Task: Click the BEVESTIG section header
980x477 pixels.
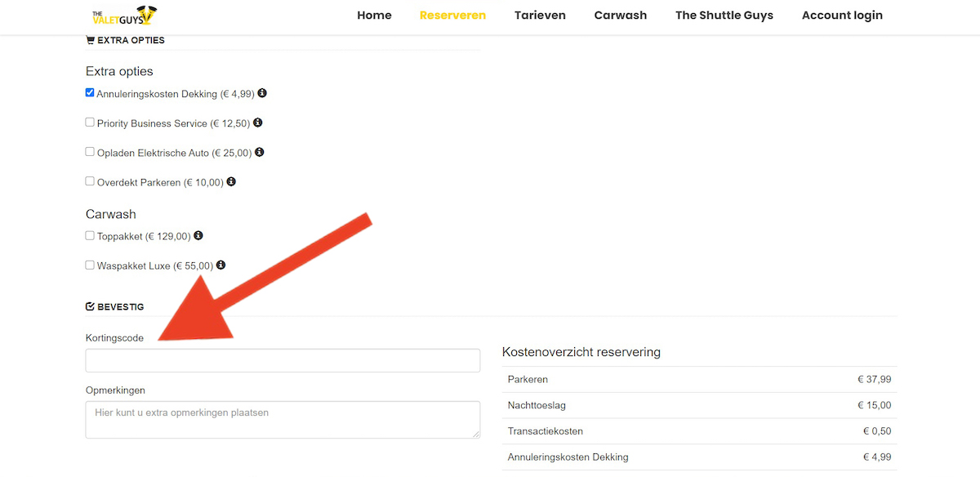Action: coord(115,307)
